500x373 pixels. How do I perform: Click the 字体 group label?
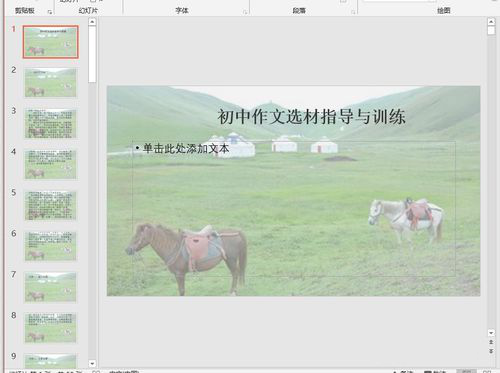(x=182, y=11)
